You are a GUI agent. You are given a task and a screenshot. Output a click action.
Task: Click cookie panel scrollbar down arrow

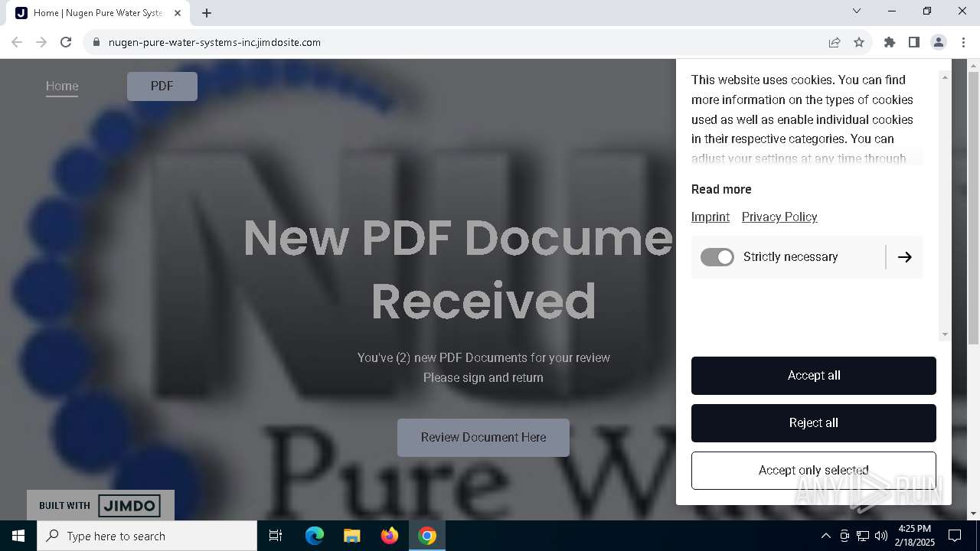945,334
